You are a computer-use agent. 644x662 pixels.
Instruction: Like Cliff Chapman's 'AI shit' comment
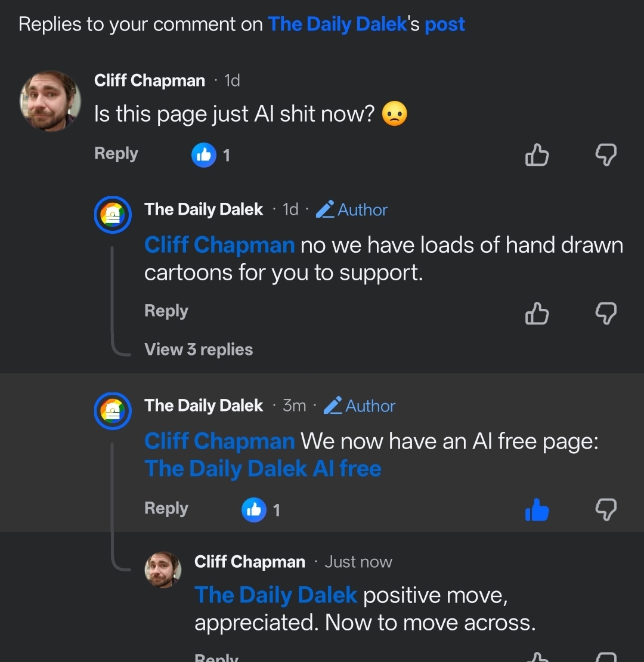click(x=537, y=155)
